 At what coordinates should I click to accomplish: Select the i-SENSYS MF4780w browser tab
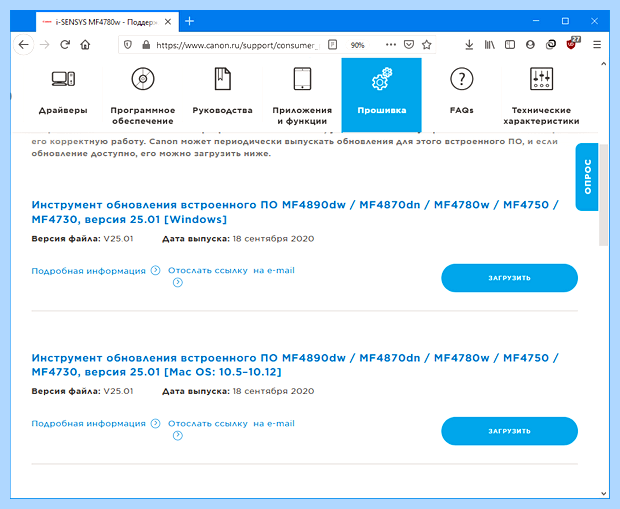tap(107, 22)
